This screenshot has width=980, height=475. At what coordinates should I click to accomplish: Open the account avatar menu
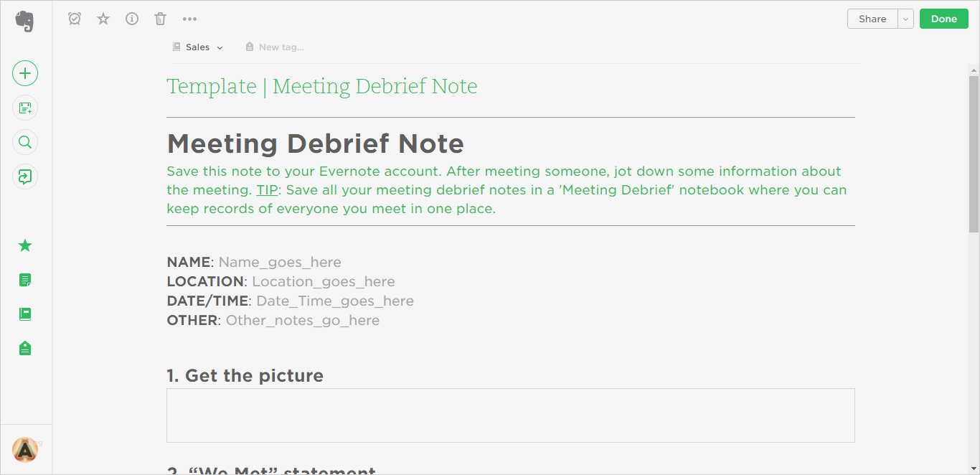25,450
